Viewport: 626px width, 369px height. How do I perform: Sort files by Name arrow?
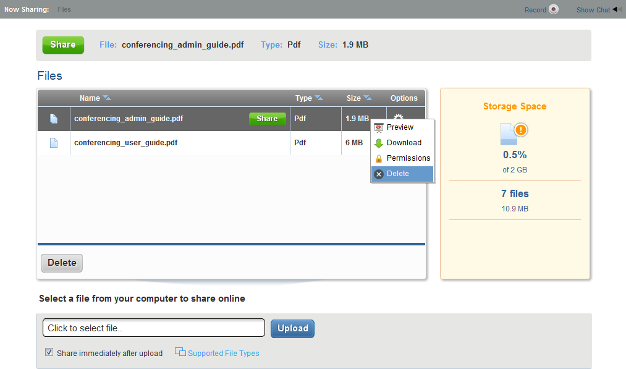coord(107,97)
